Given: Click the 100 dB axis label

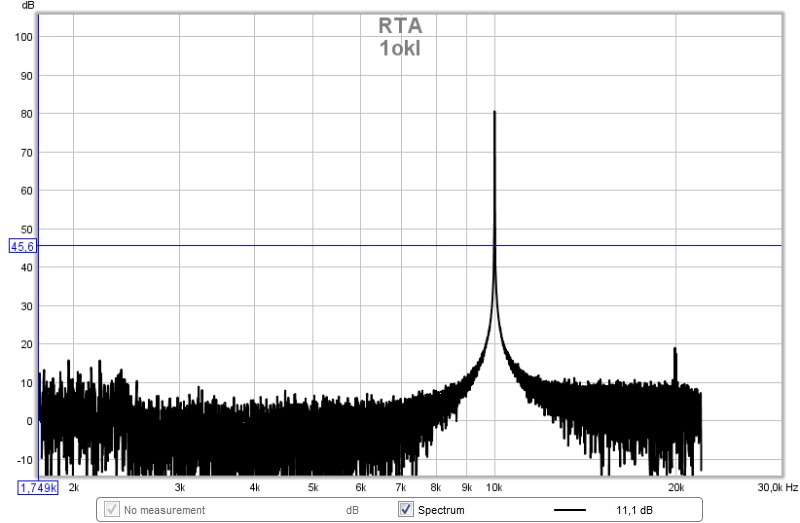Looking at the screenshot, I should tap(23, 37).
